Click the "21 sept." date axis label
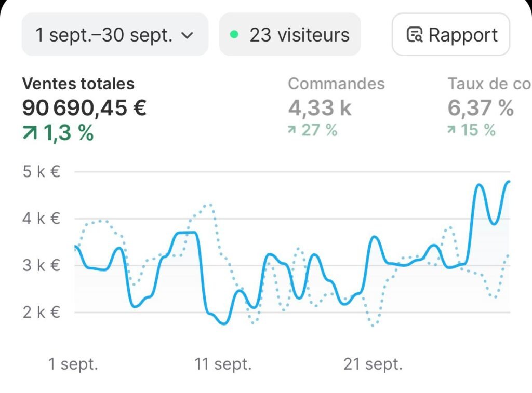532x393 pixels. (373, 364)
